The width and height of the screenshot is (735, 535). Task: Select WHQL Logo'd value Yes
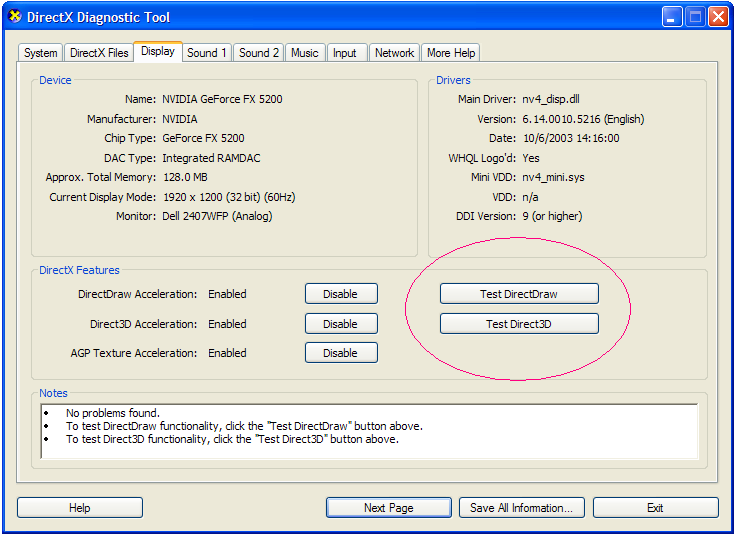531,158
